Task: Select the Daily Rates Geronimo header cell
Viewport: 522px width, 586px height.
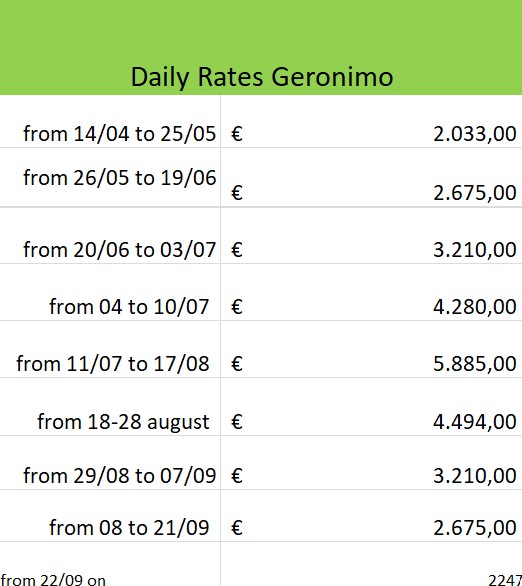Action: 261,47
